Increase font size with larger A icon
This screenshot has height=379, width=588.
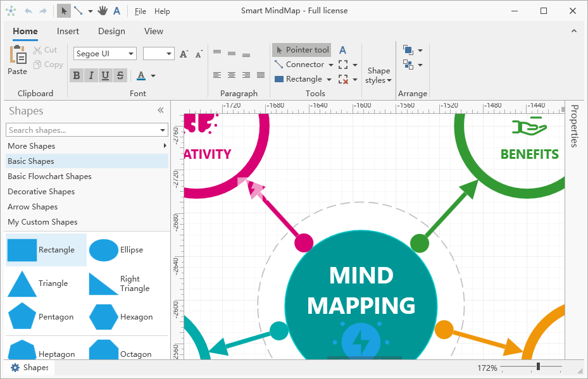click(x=184, y=54)
